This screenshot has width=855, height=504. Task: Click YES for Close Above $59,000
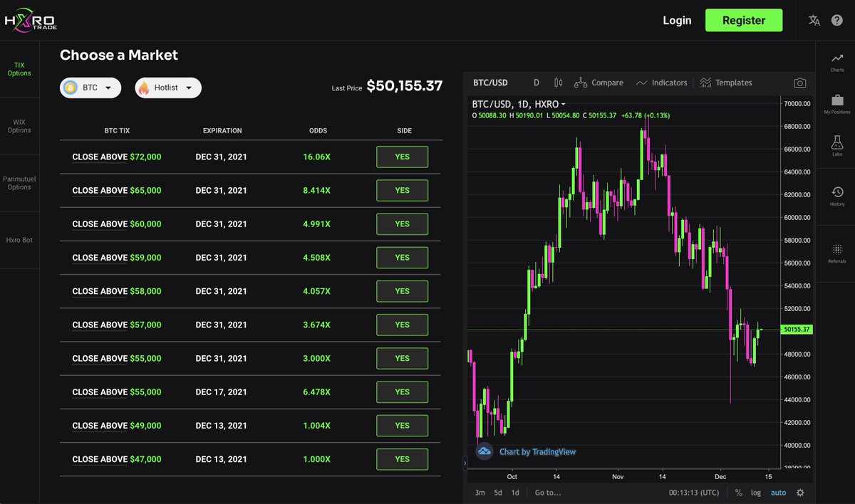tap(402, 258)
